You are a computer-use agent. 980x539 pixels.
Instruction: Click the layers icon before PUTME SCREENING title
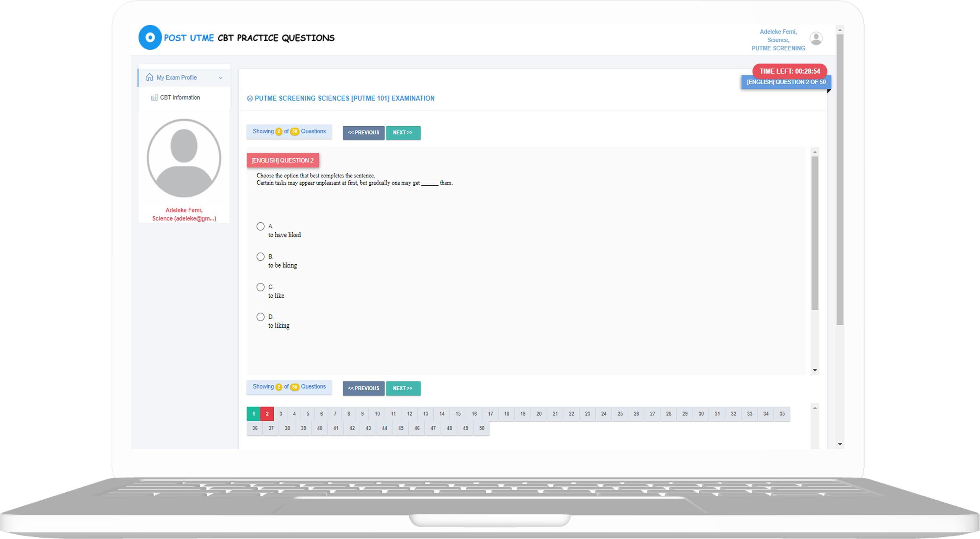249,98
